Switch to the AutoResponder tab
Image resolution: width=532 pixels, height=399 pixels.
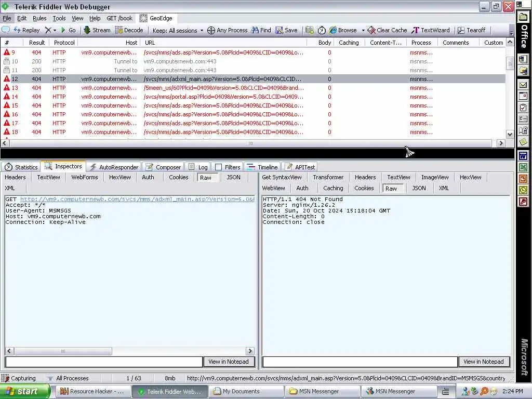pos(114,167)
